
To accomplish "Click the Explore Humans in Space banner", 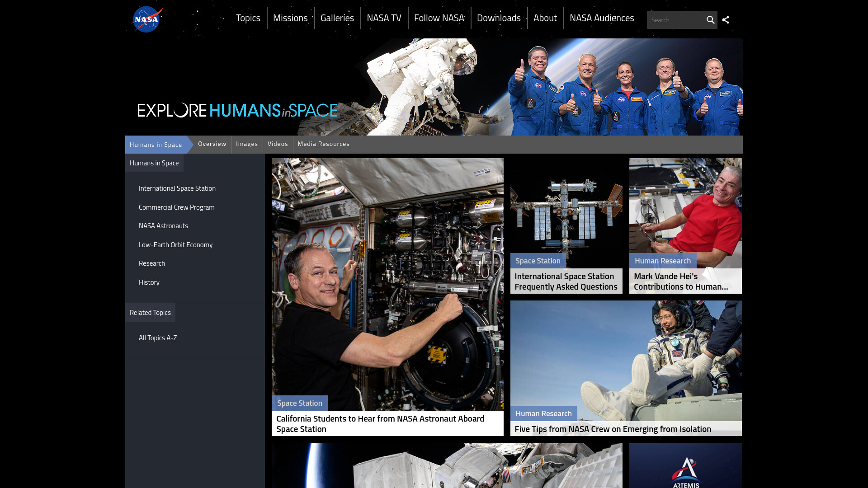I will (434, 87).
